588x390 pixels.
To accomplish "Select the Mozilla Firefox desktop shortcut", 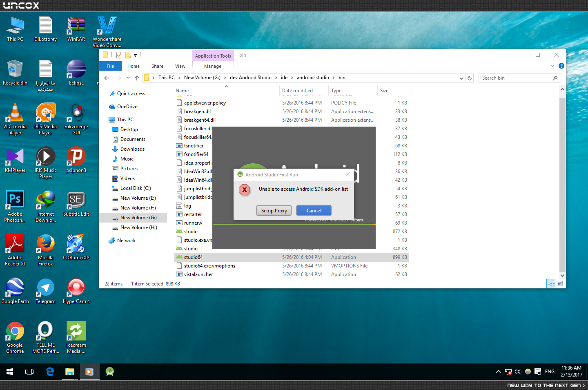I will click(46, 250).
